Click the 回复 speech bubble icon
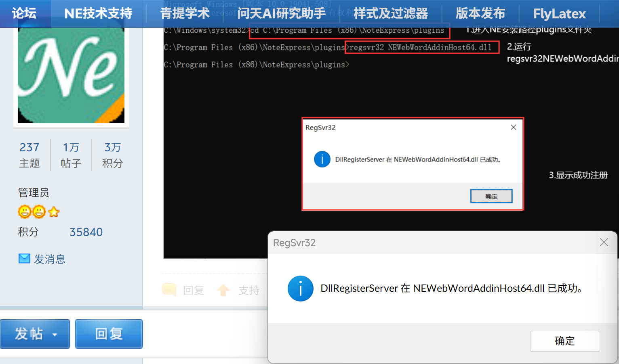This screenshot has width=619, height=364. pos(169,290)
